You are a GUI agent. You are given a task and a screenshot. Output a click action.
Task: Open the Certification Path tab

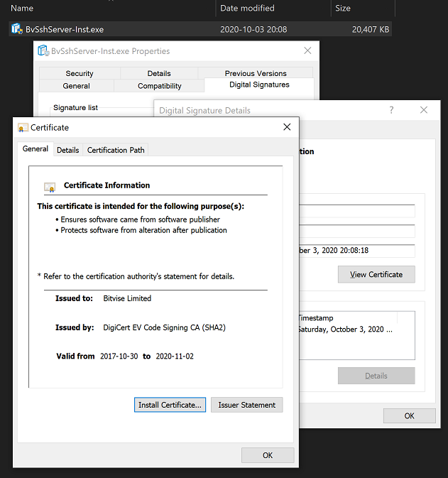116,150
